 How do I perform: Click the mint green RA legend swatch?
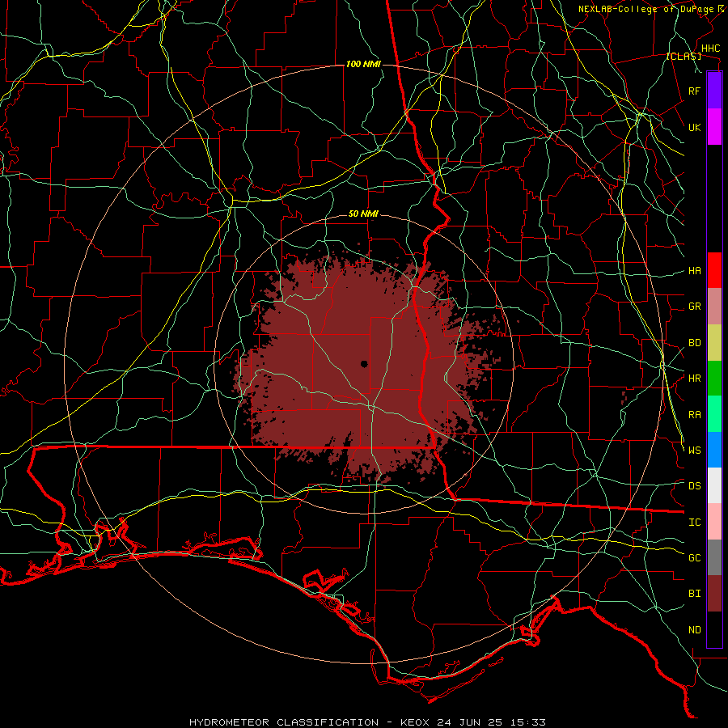[x=714, y=414]
